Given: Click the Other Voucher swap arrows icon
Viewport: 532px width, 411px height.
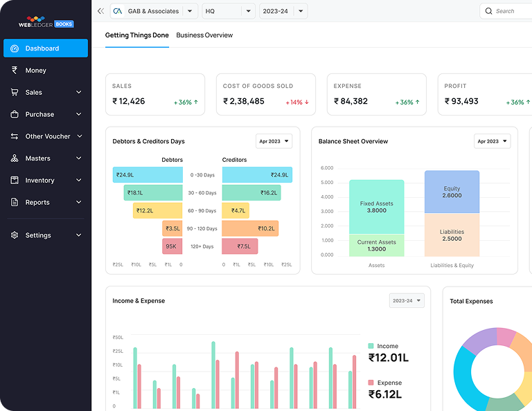Looking at the screenshot, I should tap(15, 136).
